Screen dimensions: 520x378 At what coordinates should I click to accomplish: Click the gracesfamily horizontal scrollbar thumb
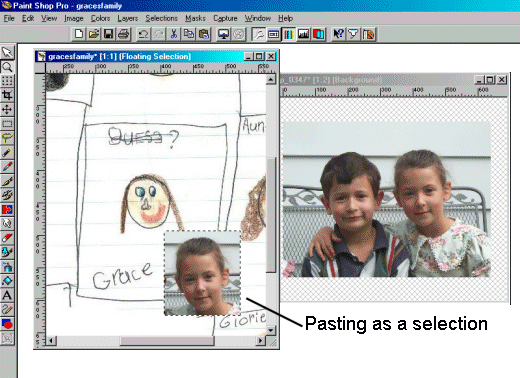(167, 341)
